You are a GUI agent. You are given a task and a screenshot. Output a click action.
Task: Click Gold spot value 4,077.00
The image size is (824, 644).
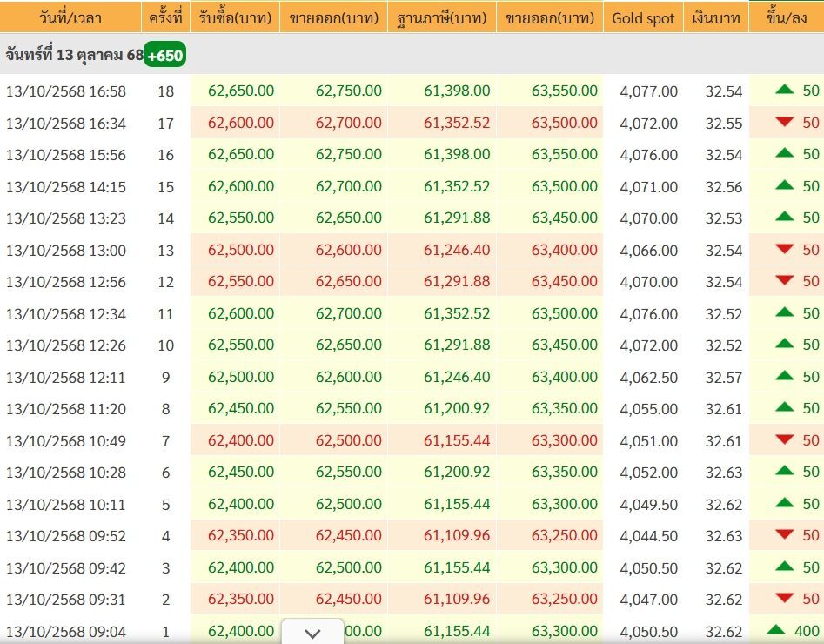point(649,91)
